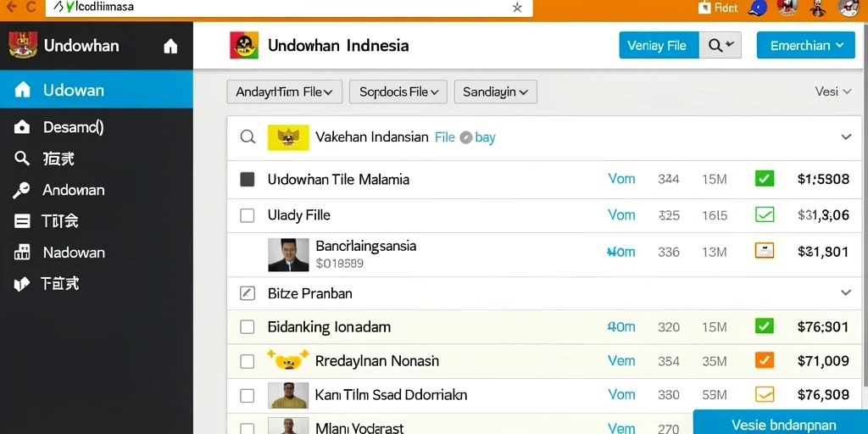
Task: Collapse the Bitze Pranban section chevron
Action: [846, 292]
